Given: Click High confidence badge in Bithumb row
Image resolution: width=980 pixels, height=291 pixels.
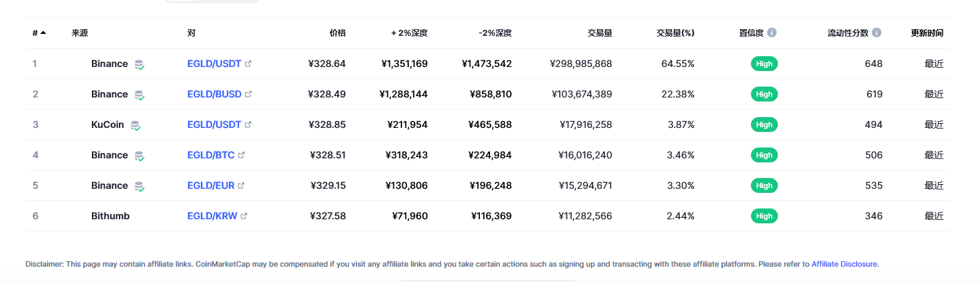Looking at the screenshot, I should (x=764, y=216).
